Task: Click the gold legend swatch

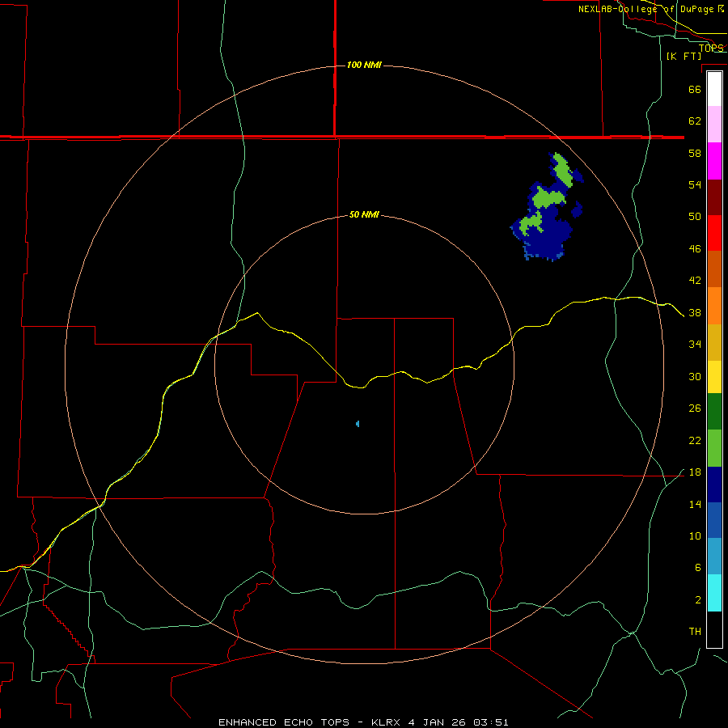Action: pyautogui.click(x=714, y=342)
